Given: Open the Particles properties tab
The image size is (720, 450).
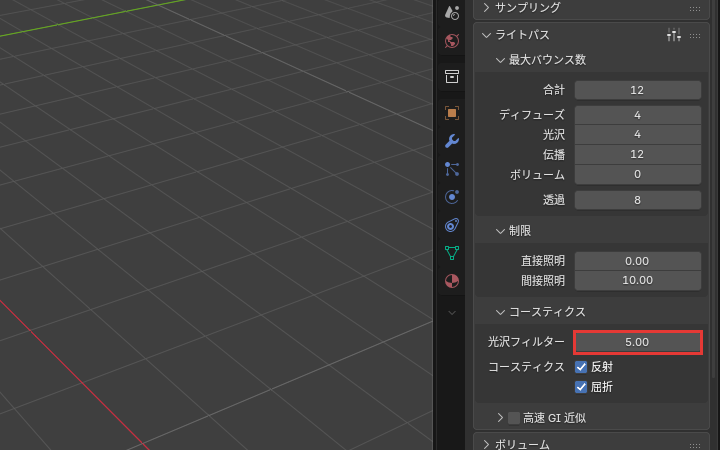Looking at the screenshot, I should pos(452,169).
